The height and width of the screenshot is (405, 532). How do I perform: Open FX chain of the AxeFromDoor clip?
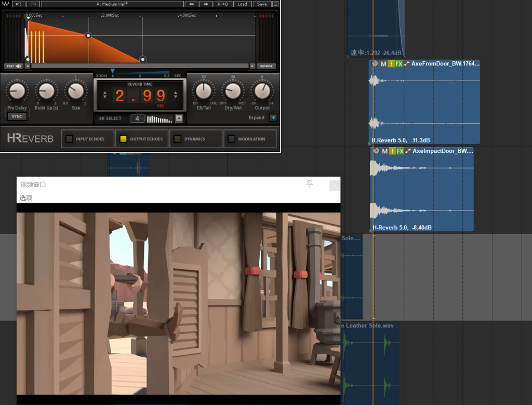click(398, 64)
